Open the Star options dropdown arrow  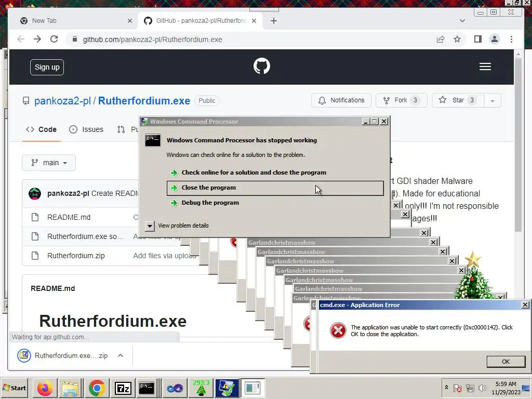493,100
